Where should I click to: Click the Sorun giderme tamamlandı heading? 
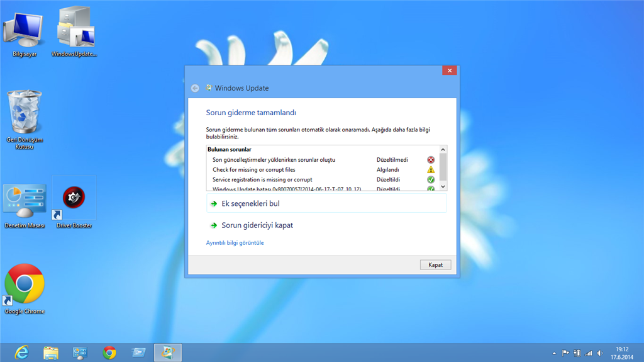251,112
